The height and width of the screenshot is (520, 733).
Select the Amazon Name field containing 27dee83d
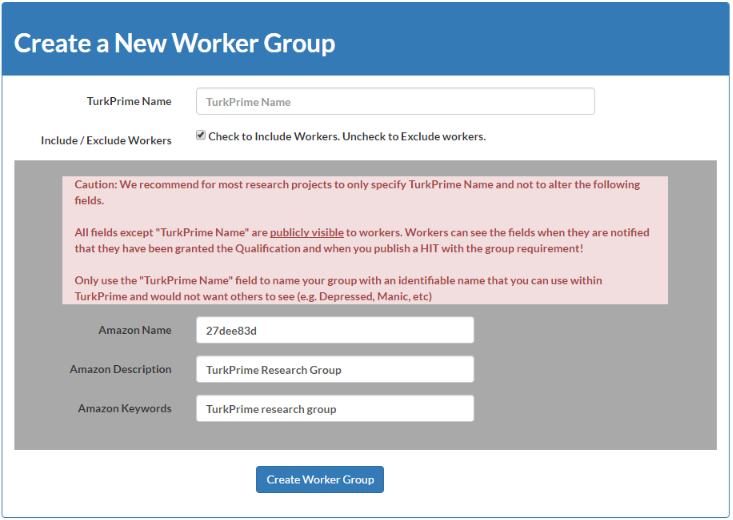coord(335,330)
